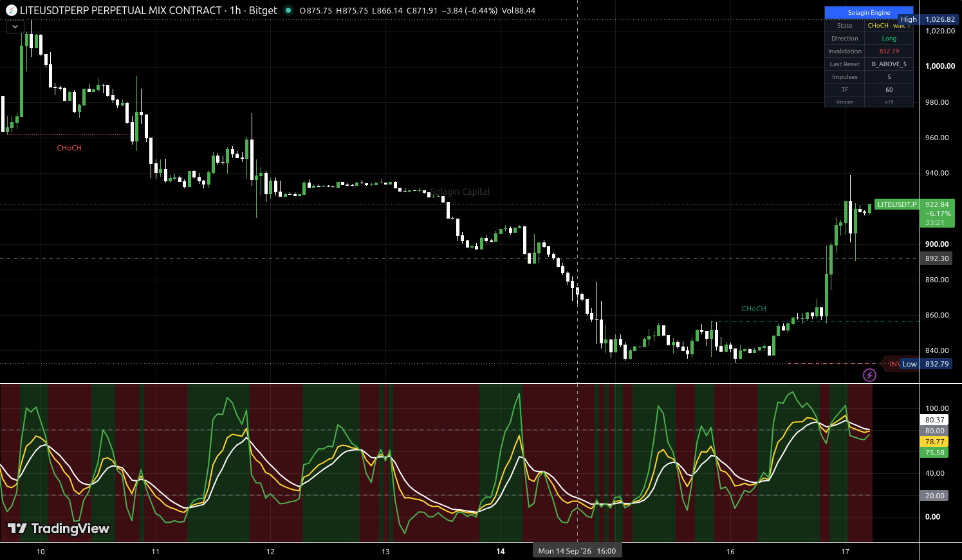Click the TradingView logo
Viewport: 962px width, 560px height.
[x=59, y=528]
